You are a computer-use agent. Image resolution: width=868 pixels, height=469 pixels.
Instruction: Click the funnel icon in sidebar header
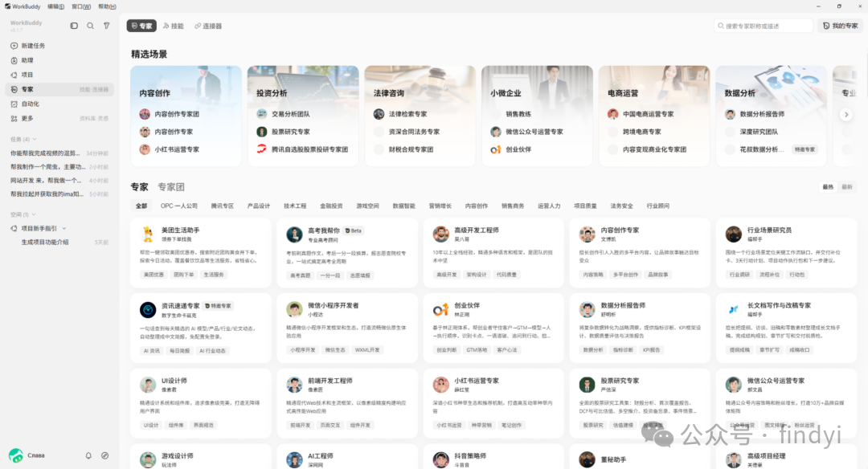(106, 26)
